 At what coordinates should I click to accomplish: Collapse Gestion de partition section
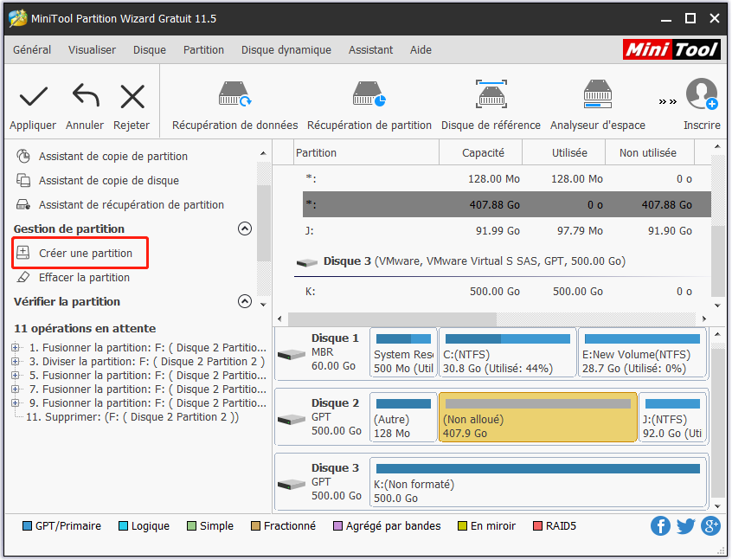coord(245,229)
